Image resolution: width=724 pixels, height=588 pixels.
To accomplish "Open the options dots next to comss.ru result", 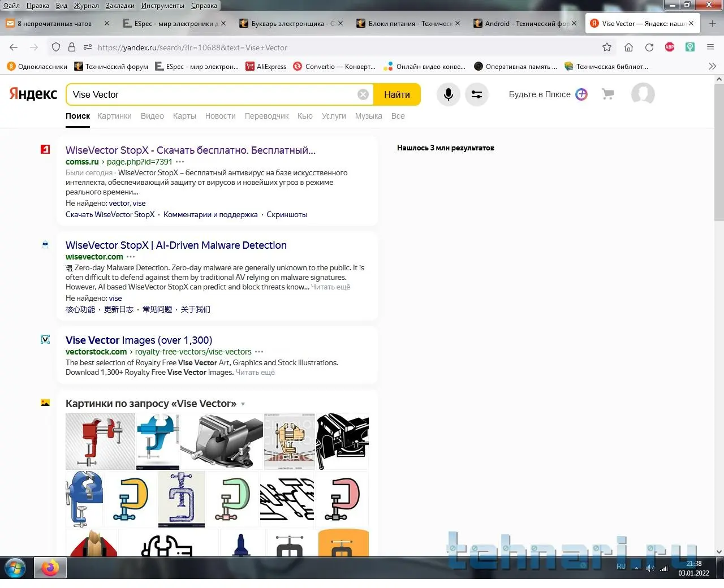I will coord(180,162).
